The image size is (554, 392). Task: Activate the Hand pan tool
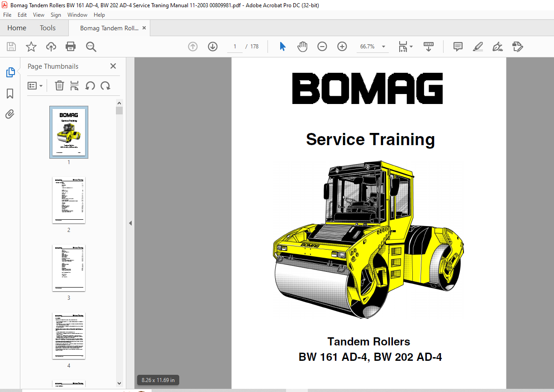click(x=302, y=47)
